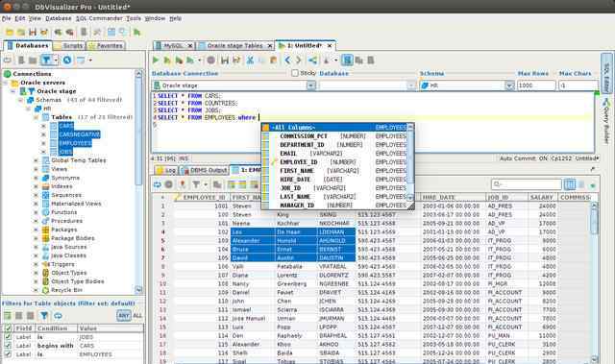
Task: Choose -All Columns- in the autocomplete list
Action: coord(334,128)
